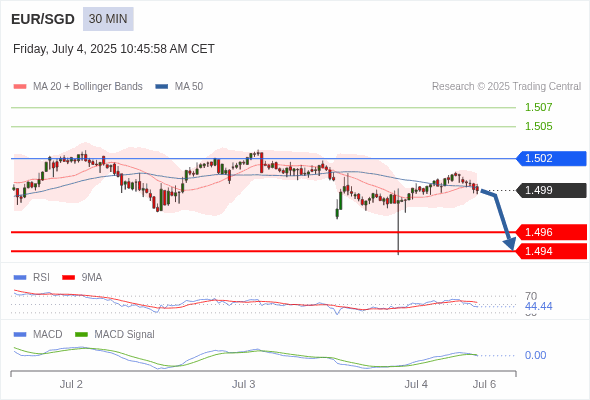Toggle the MA 20 + Bollinger Bands legend
The height and width of the screenshot is (400, 590).
pyautogui.click(x=78, y=87)
